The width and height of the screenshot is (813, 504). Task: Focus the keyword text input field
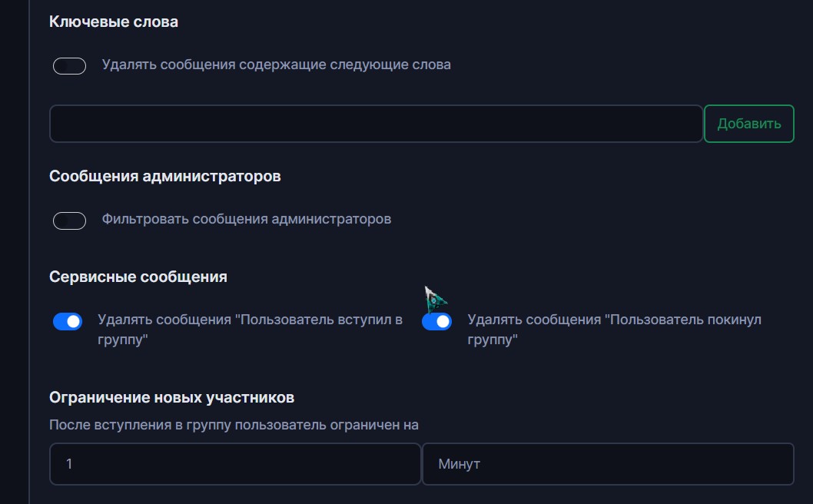pos(376,124)
